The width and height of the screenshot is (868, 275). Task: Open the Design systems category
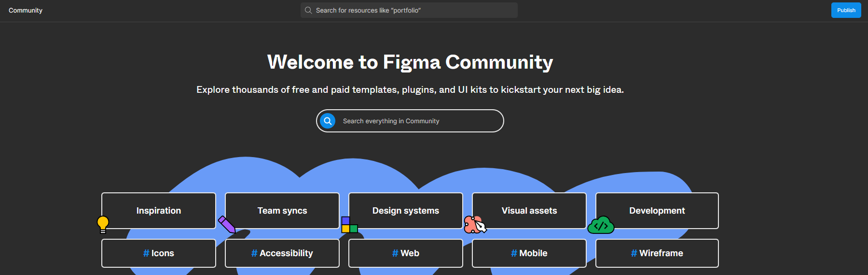pos(406,211)
